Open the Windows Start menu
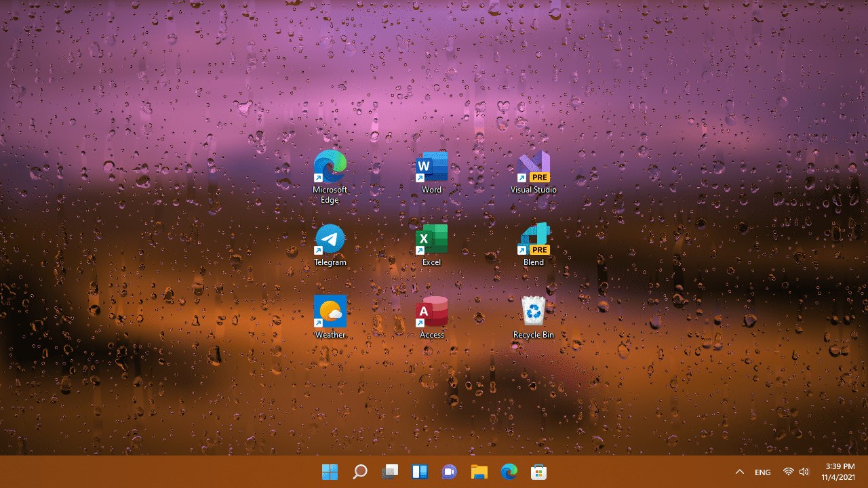 coord(330,472)
